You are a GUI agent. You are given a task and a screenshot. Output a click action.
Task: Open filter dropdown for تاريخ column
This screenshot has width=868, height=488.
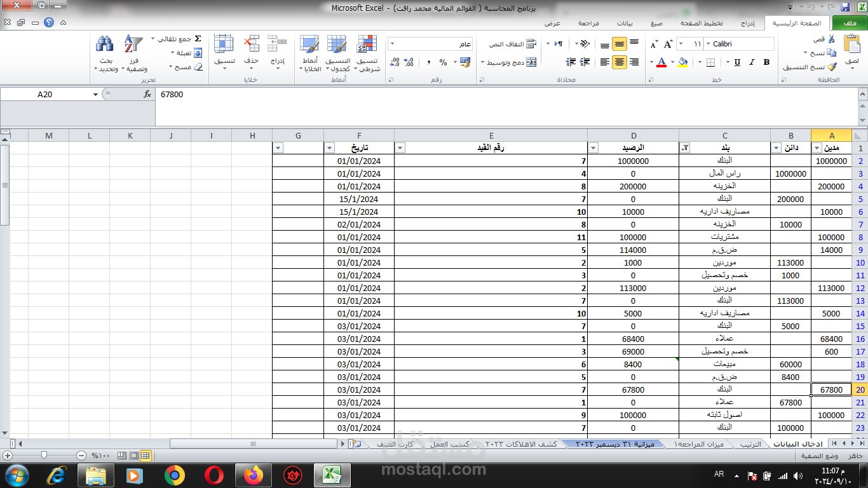pos(330,148)
